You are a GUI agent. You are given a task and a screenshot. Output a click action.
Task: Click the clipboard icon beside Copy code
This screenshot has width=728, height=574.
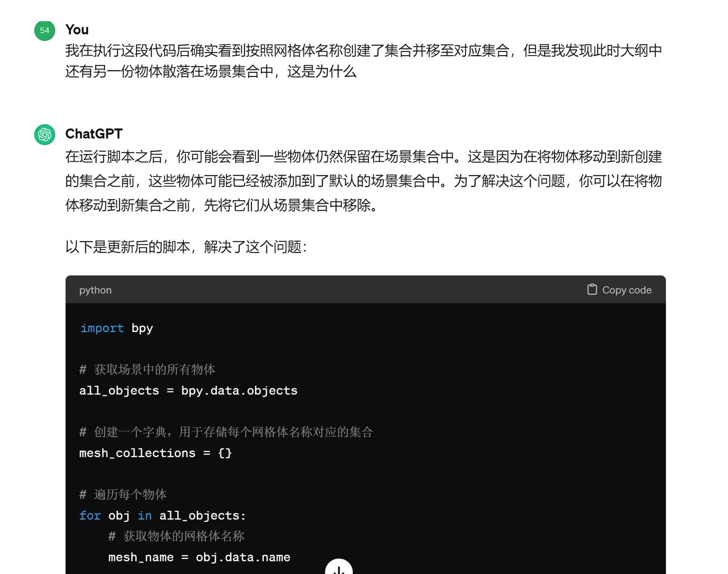592,289
